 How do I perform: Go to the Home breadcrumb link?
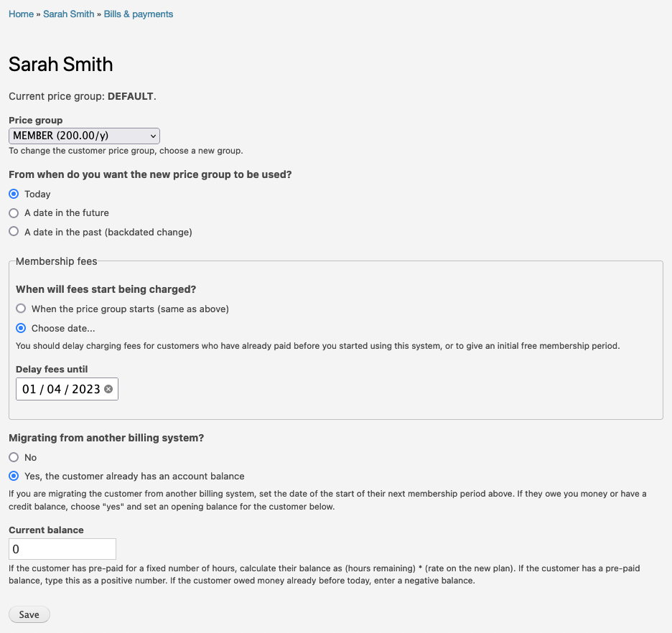coord(21,14)
